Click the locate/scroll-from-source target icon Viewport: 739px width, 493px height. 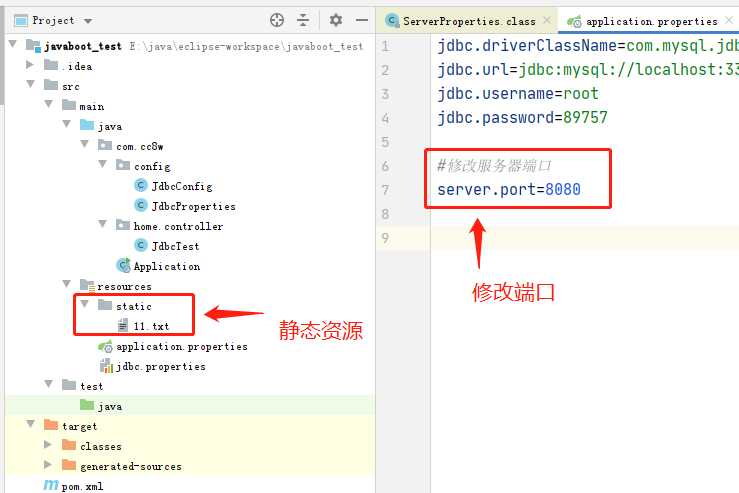pos(277,20)
